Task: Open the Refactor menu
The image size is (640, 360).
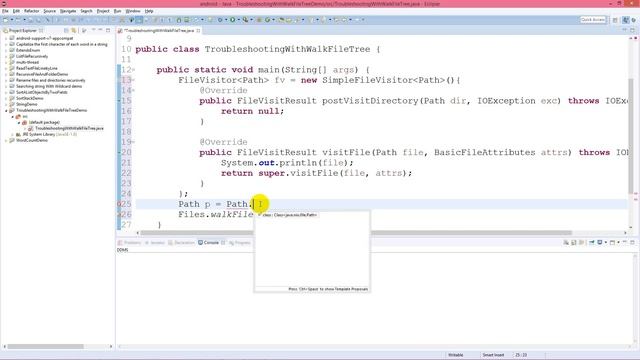Action: (31, 11)
